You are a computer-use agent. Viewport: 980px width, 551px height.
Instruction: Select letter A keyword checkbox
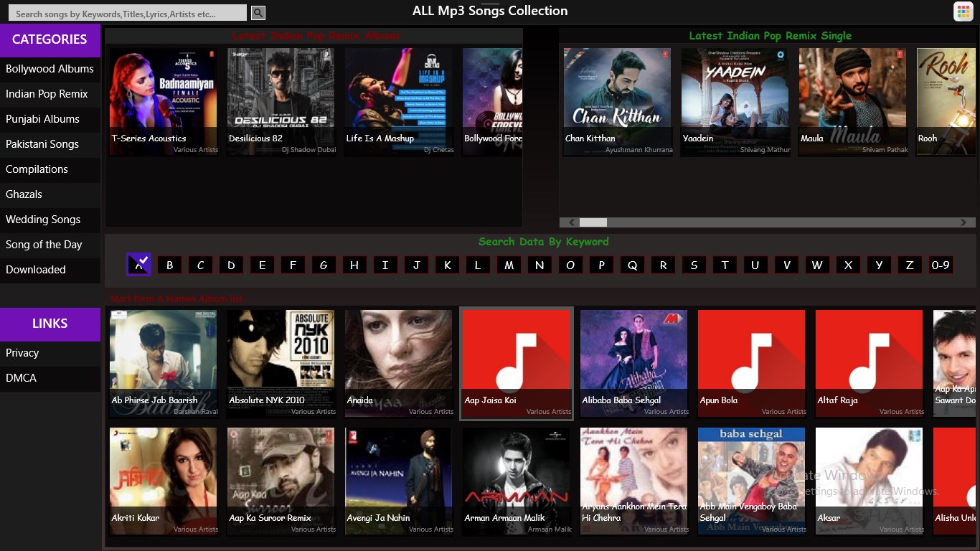pos(139,265)
